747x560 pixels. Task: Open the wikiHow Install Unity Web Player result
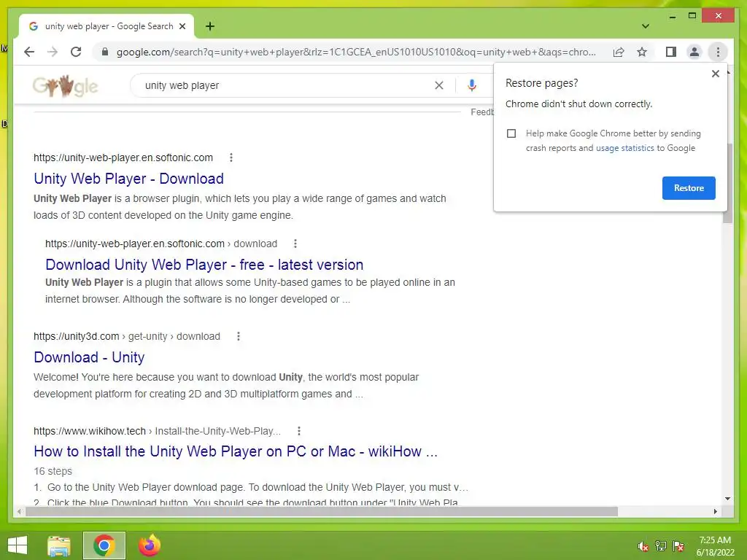236,451
